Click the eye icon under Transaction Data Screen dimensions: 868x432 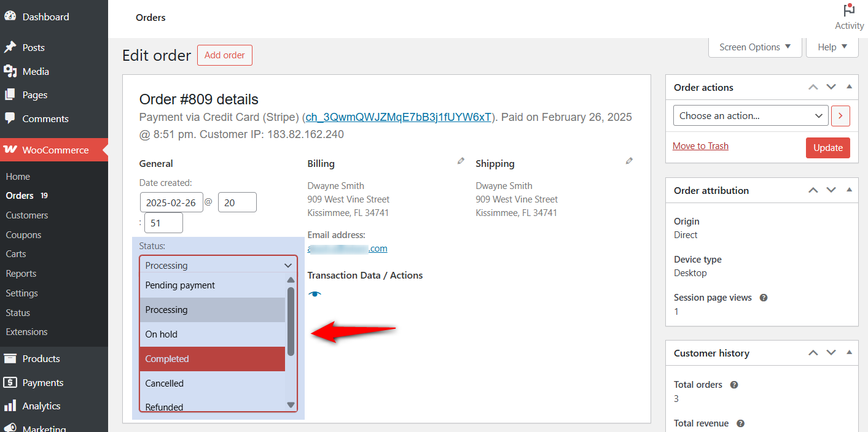click(x=315, y=294)
